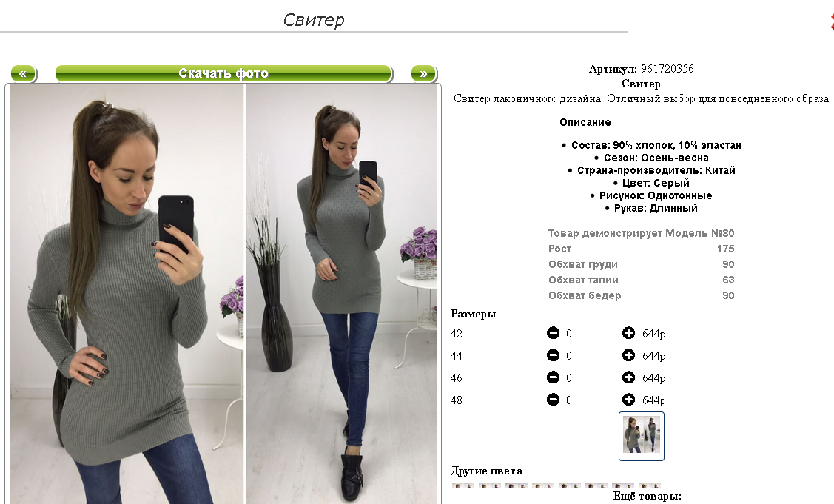Increase quantity for size 44

tap(628, 355)
